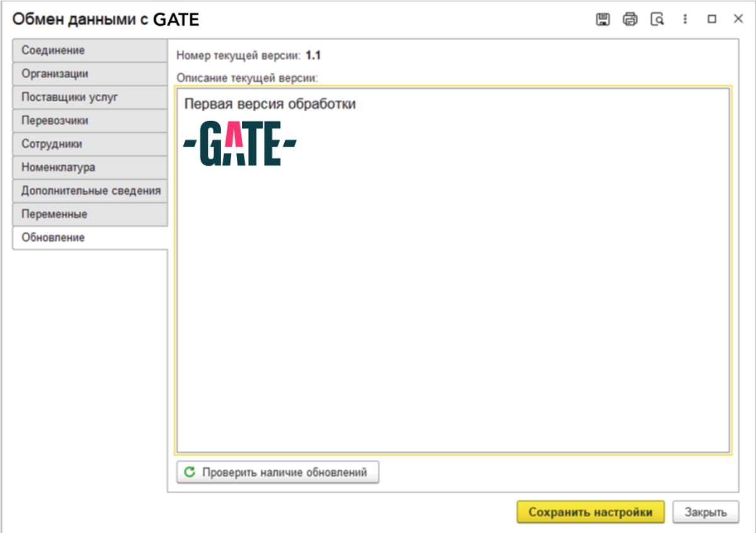Open the three-dot more options menu
The width and height of the screenshot is (756, 533).
tap(685, 19)
